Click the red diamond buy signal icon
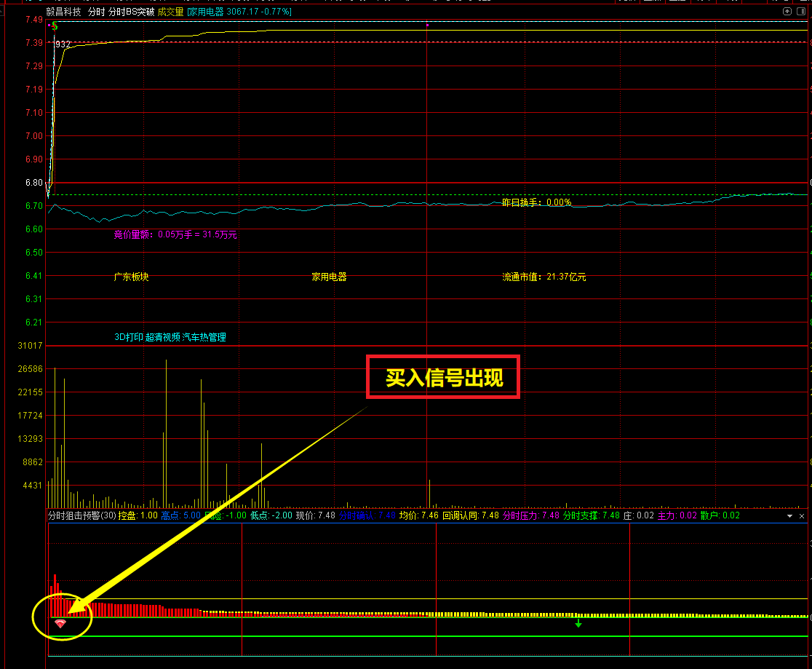Viewport: 812px width, 669px height. [60, 624]
